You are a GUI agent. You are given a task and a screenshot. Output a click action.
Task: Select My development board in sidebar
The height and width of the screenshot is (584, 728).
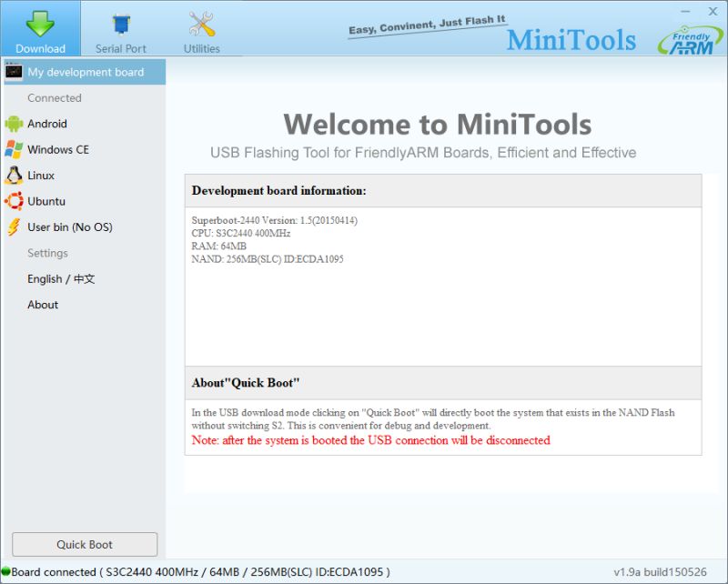pyautogui.click(x=85, y=72)
